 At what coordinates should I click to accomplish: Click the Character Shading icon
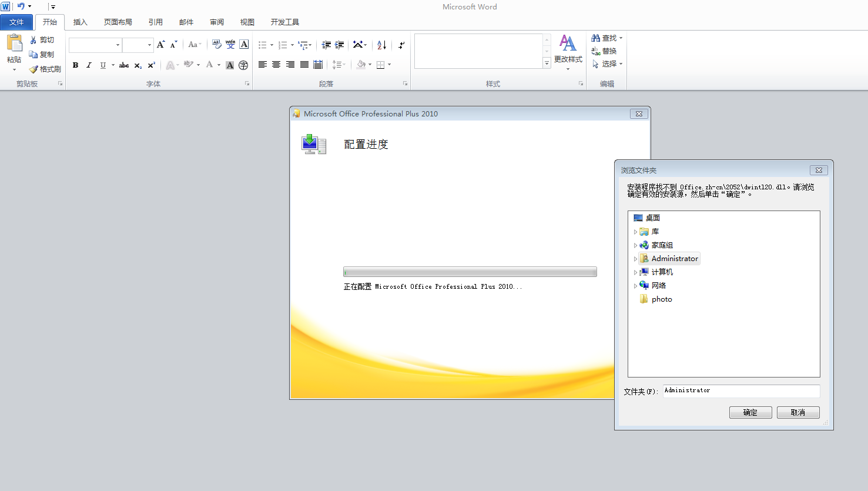coord(230,65)
